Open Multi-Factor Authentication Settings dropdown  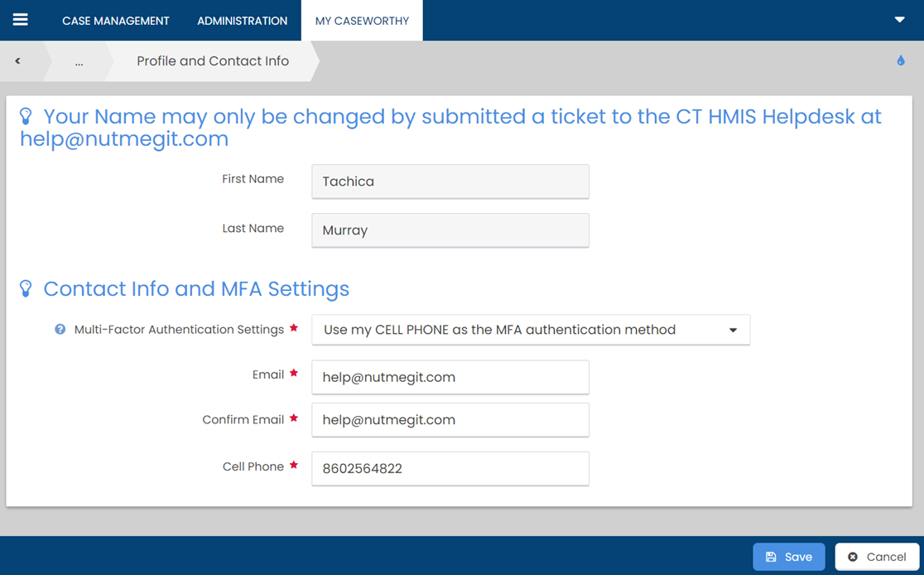point(530,330)
